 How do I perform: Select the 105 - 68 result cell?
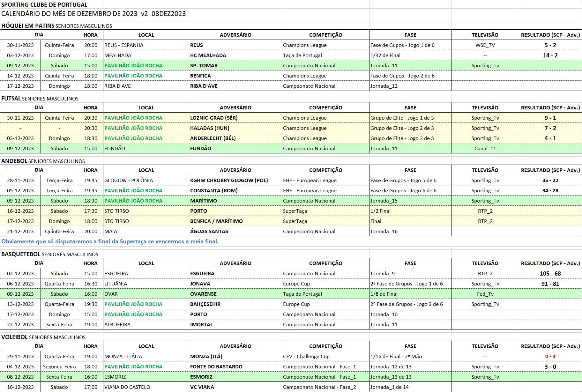click(550, 273)
